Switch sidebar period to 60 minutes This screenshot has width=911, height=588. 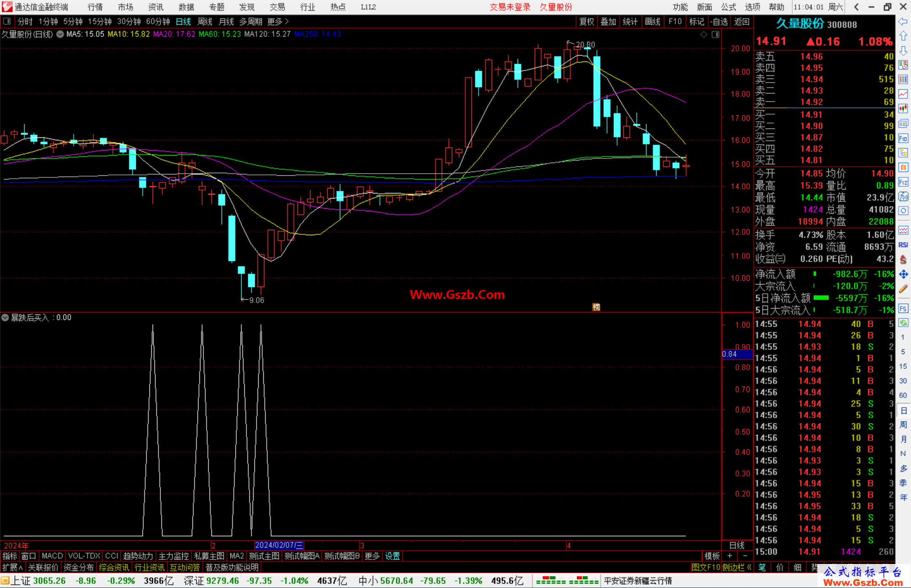[x=903, y=395]
